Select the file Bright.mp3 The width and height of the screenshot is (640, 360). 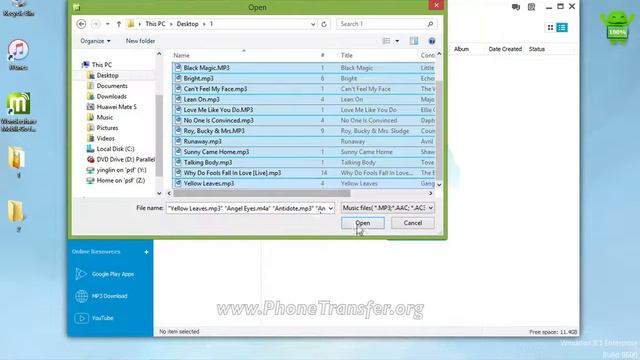point(304,78)
